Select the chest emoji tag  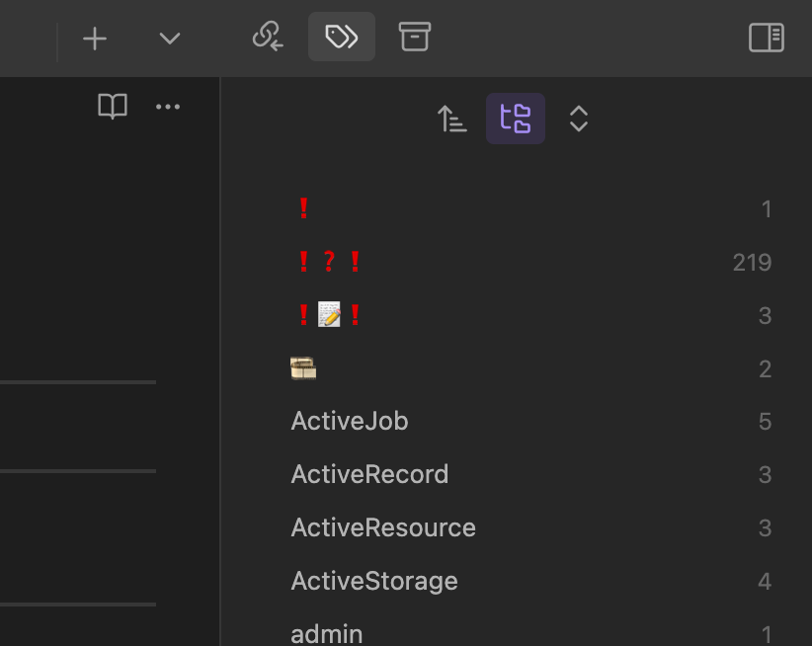pyautogui.click(x=303, y=368)
